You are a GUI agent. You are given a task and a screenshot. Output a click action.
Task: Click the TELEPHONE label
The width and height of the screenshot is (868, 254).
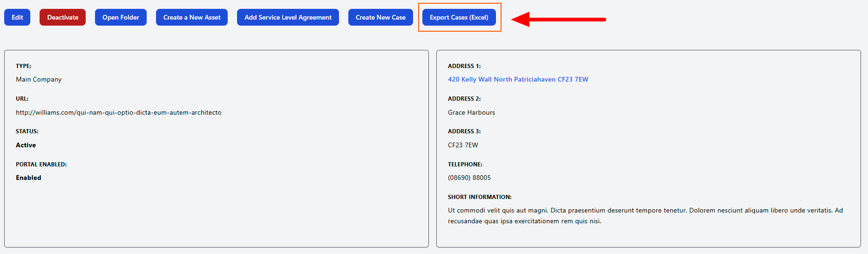pyautogui.click(x=465, y=164)
